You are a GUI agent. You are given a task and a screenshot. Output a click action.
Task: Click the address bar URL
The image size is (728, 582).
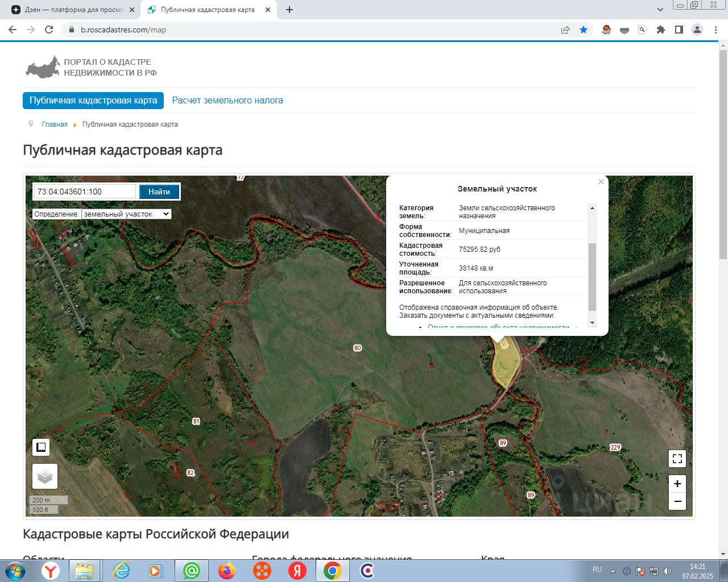tap(123, 30)
